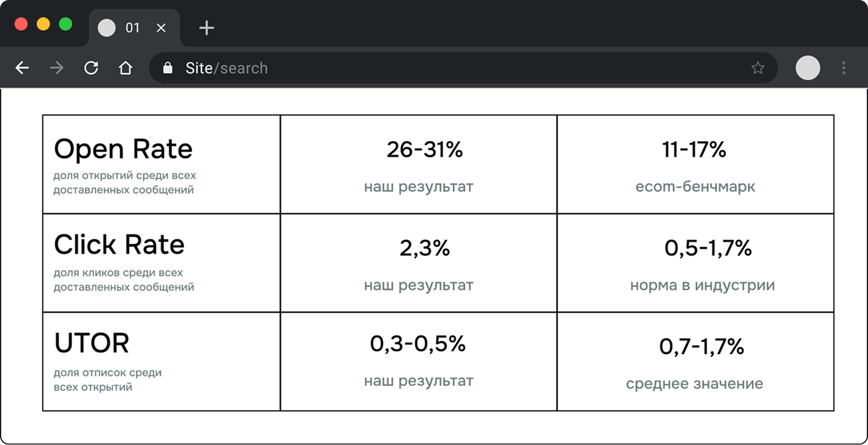
Task: Open the three-dot browser menu
Action: point(844,68)
